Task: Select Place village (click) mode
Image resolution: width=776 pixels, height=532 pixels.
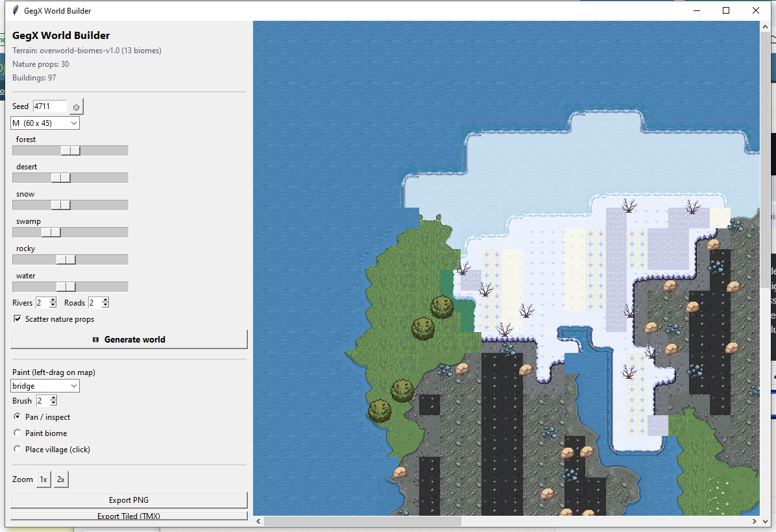Action: pos(18,449)
